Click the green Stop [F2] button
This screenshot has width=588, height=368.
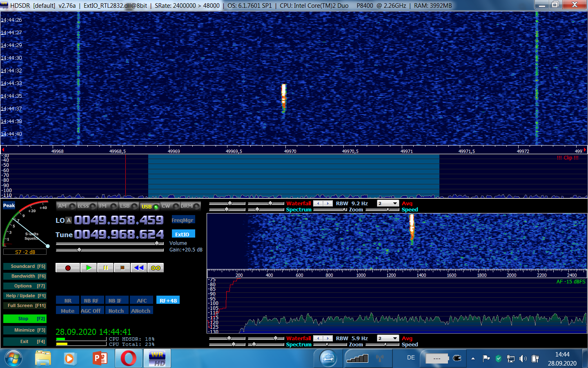[x=25, y=319]
